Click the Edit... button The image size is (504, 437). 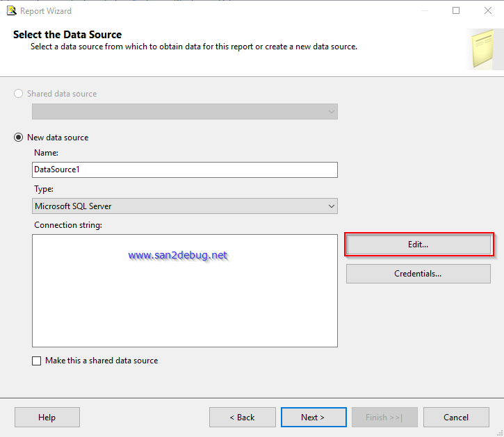(x=418, y=245)
